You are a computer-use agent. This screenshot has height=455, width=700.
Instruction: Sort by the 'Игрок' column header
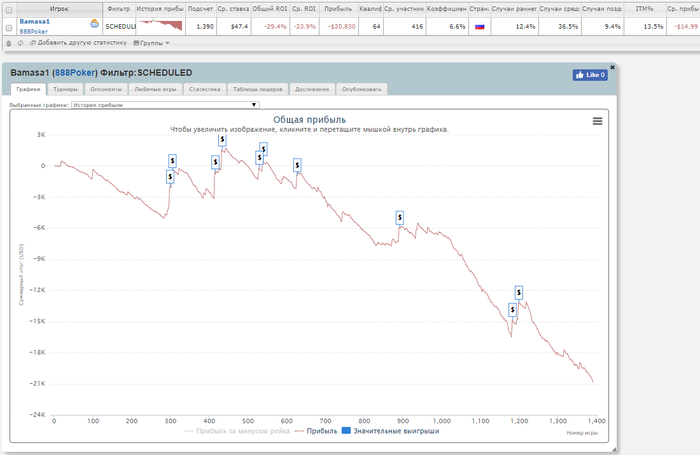59,9
